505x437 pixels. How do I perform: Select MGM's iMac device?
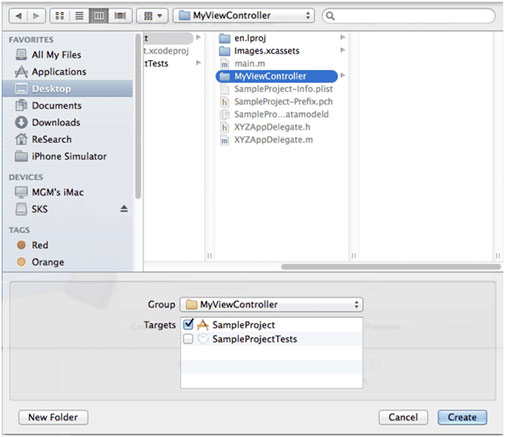point(67,192)
